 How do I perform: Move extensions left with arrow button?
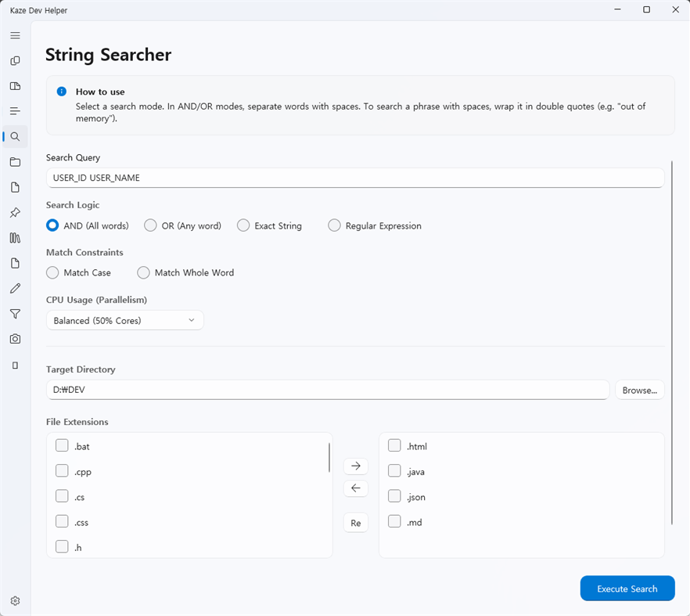pyautogui.click(x=355, y=488)
